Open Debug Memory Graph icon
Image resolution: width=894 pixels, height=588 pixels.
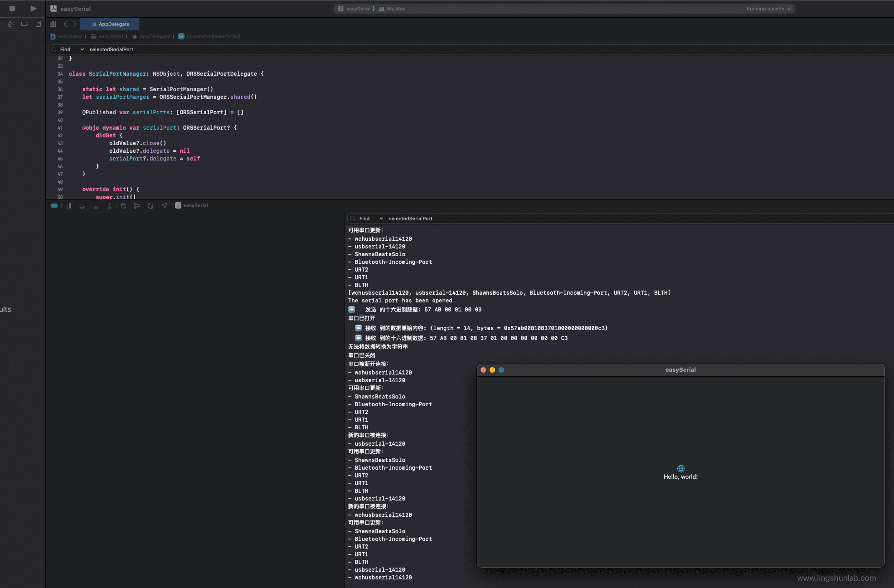(137, 205)
